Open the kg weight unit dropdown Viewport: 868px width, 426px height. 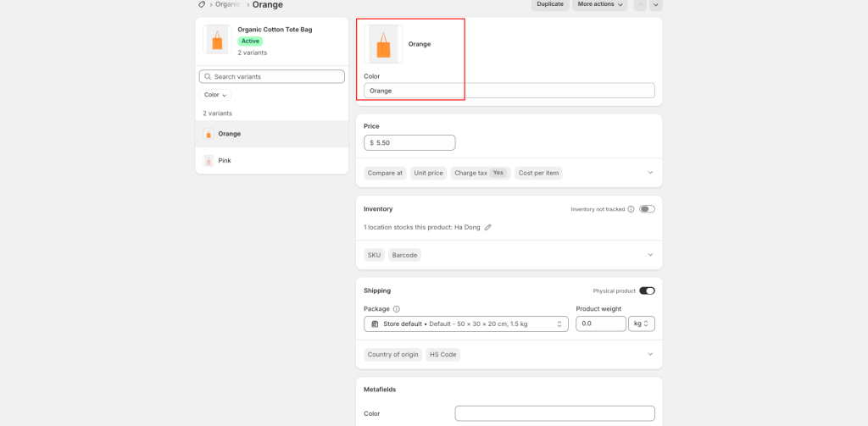pyautogui.click(x=641, y=324)
